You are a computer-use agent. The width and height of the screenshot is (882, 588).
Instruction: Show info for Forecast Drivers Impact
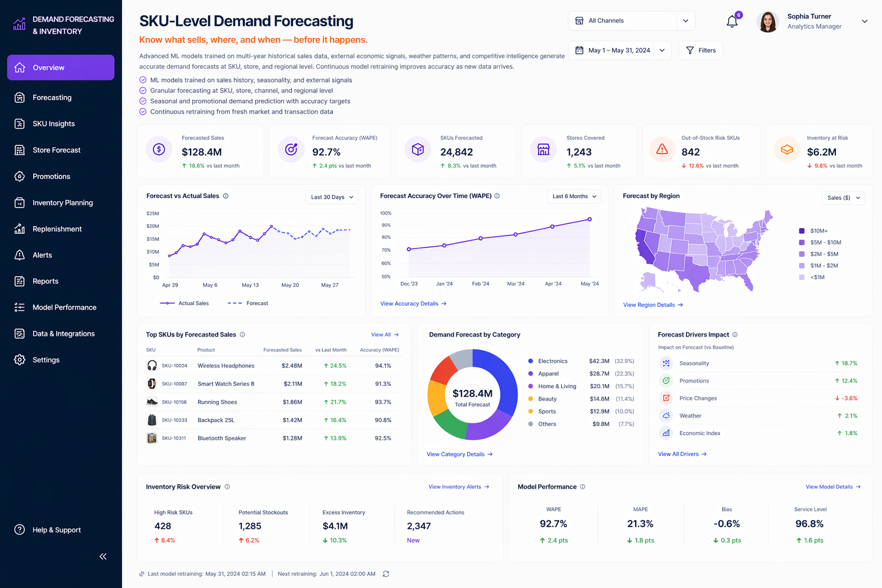(735, 335)
